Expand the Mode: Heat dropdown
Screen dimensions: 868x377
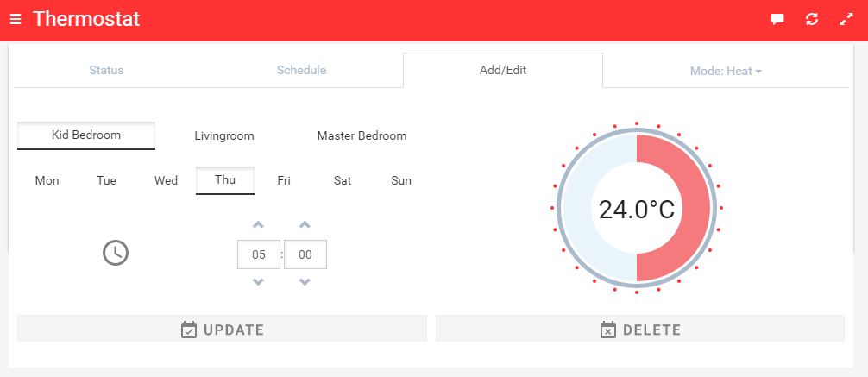click(726, 71)
